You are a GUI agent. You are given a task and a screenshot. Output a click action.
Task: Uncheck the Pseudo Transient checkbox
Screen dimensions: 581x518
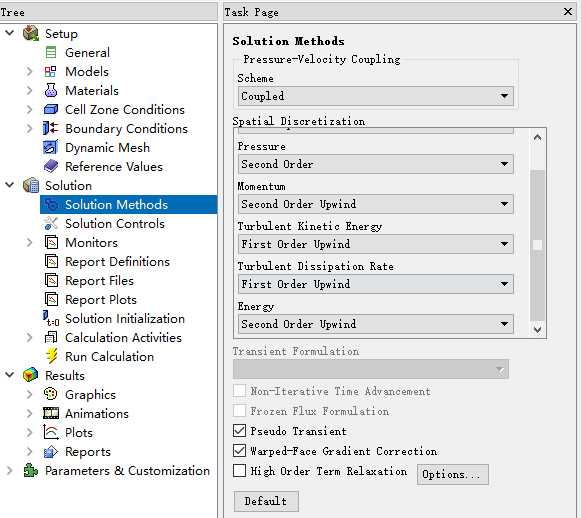(x=239, y=431)
